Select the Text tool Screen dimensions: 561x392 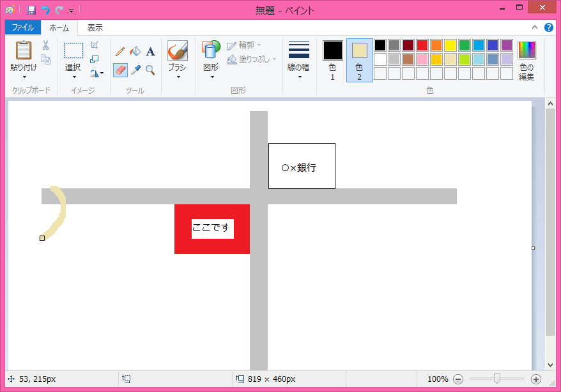coord(151,52)
